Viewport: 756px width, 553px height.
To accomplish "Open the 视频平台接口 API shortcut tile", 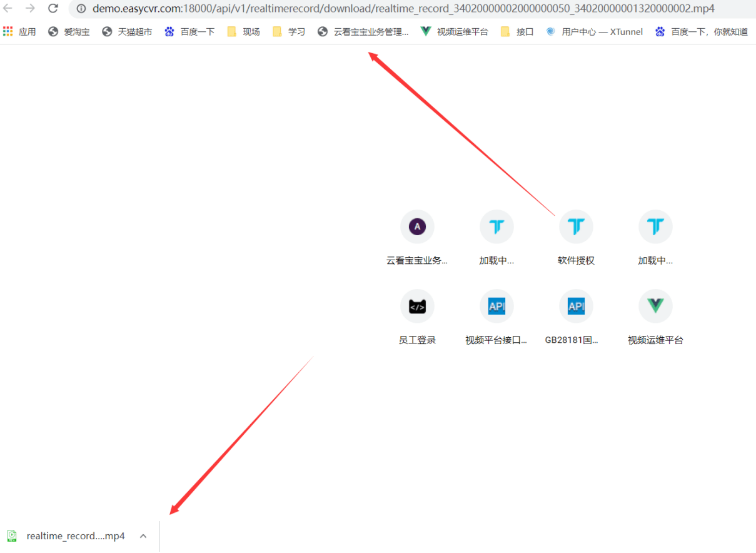I will 496,306.
